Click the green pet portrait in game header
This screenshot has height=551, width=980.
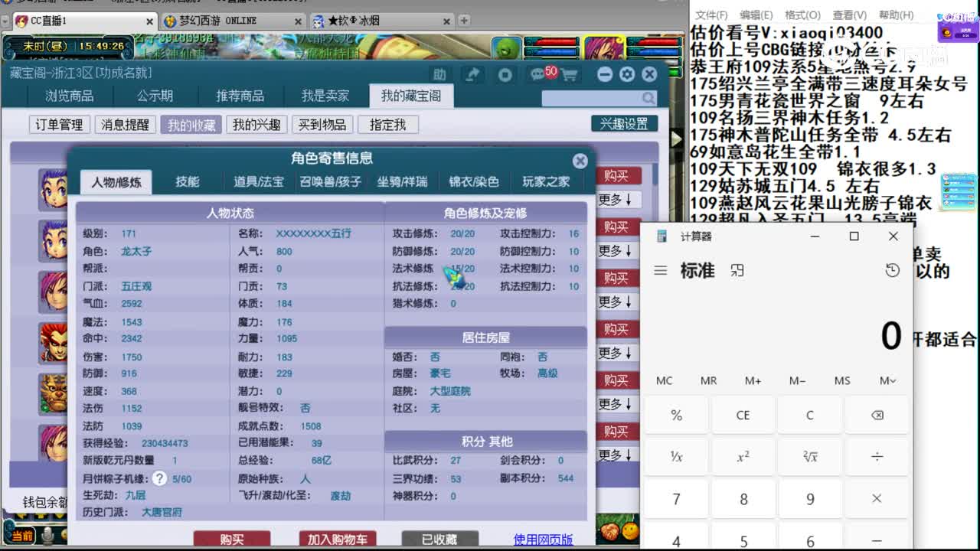(505, 48)
